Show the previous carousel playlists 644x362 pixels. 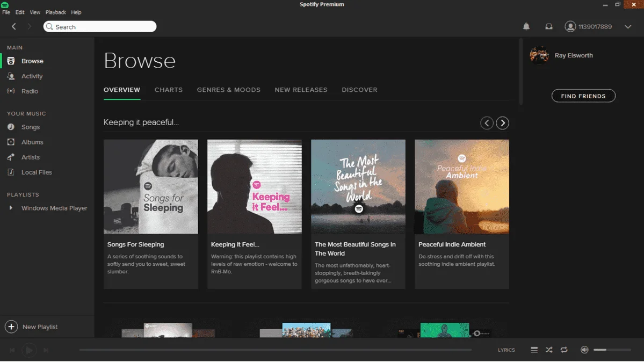487,123
